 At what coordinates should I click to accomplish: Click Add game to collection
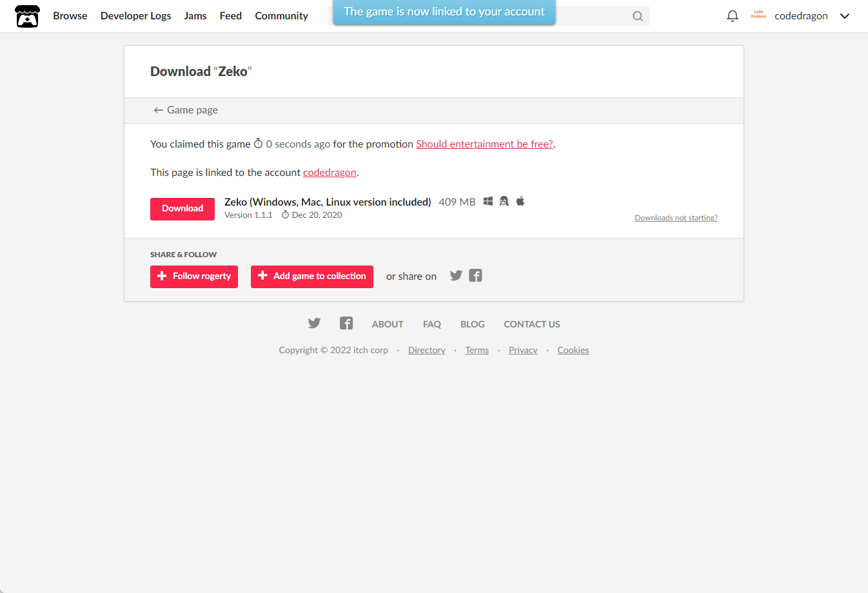coord(312,277)
